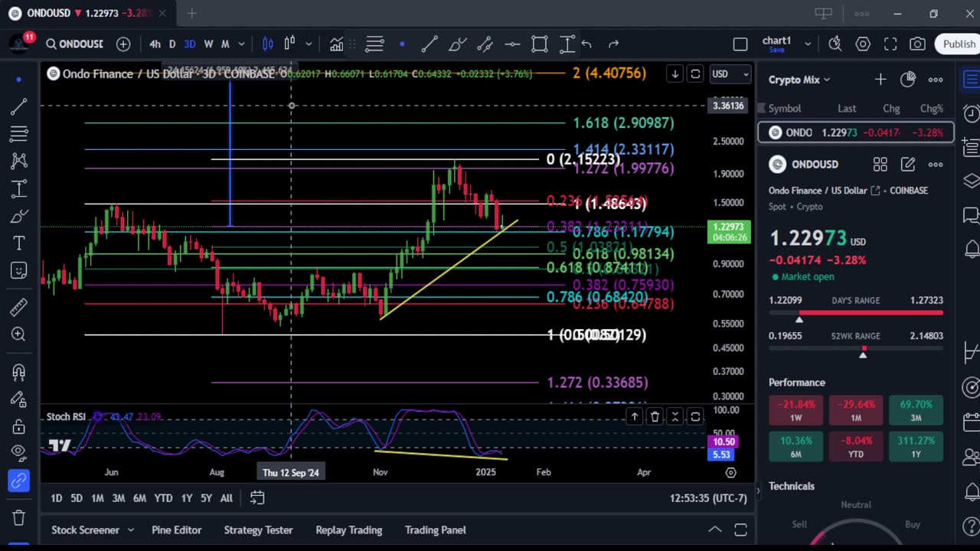Open the emoji sticker tool

19,270
